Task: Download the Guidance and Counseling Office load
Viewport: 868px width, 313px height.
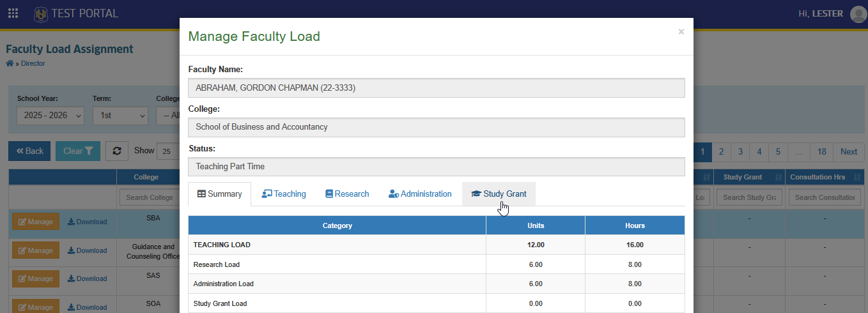Action: pos(87,250)
